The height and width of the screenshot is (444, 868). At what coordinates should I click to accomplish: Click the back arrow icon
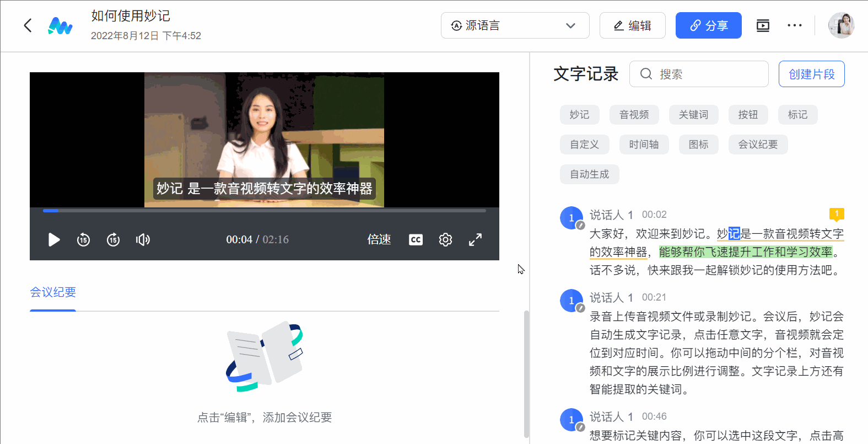click(28, 25)
